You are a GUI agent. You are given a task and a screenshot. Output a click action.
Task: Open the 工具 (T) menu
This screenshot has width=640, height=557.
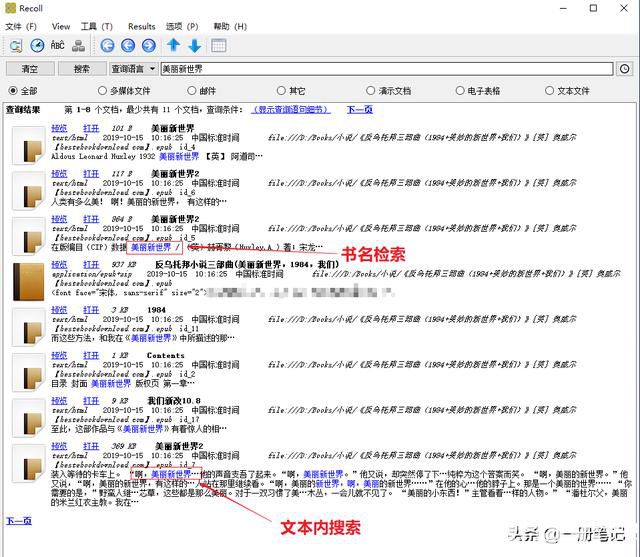pyautogui.click(x=96, y=27)
